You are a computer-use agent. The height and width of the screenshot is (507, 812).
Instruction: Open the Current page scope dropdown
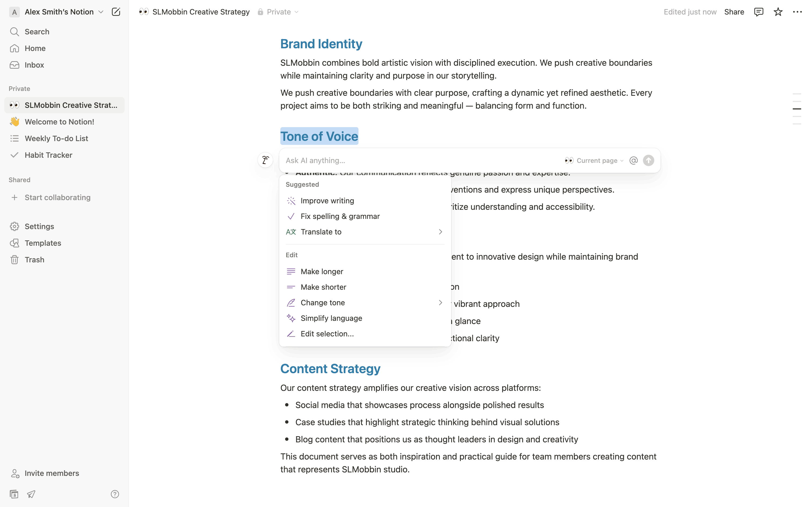tap(594, 161)
